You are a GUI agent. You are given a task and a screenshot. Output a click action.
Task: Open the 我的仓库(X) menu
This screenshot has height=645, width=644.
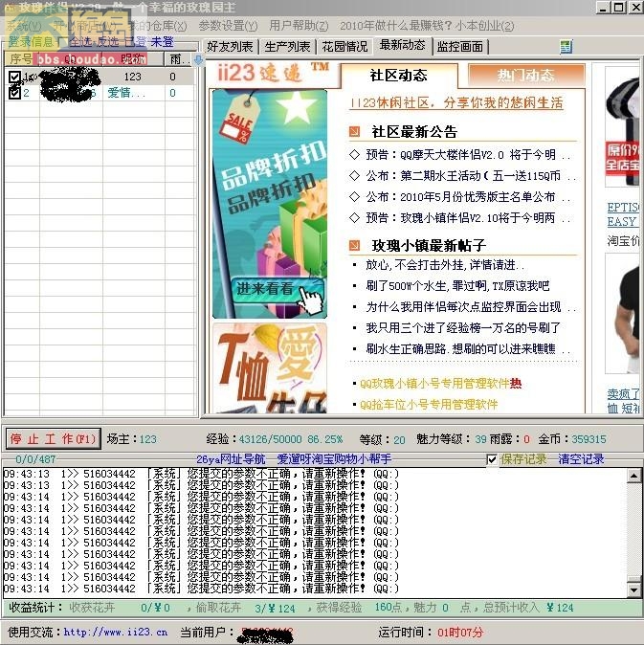[158, 26]
